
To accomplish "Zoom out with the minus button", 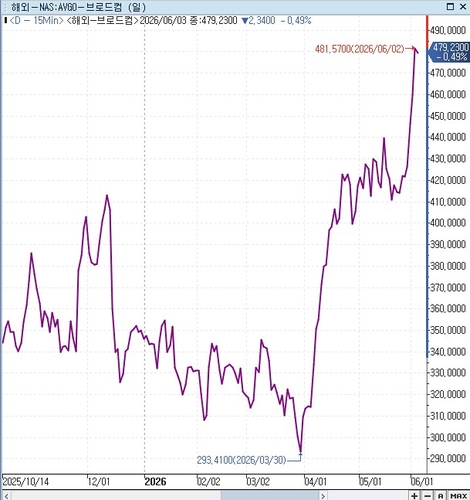I will coord(427,496).
